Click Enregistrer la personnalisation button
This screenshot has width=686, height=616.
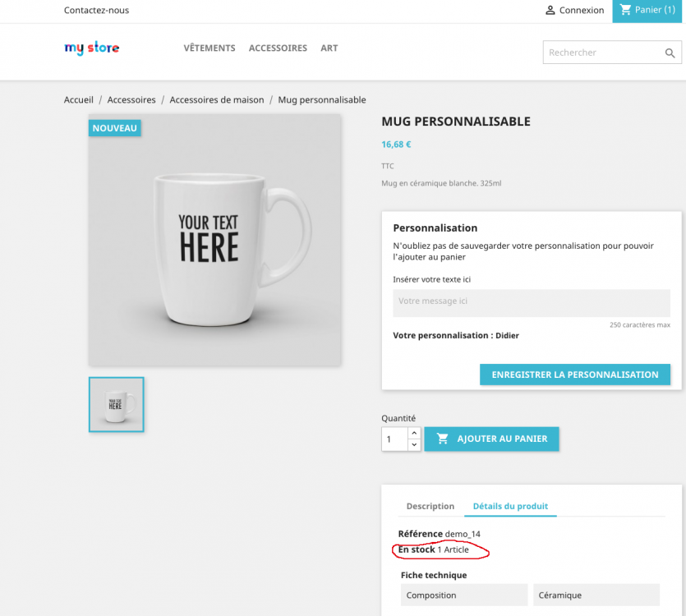[575, 375]
